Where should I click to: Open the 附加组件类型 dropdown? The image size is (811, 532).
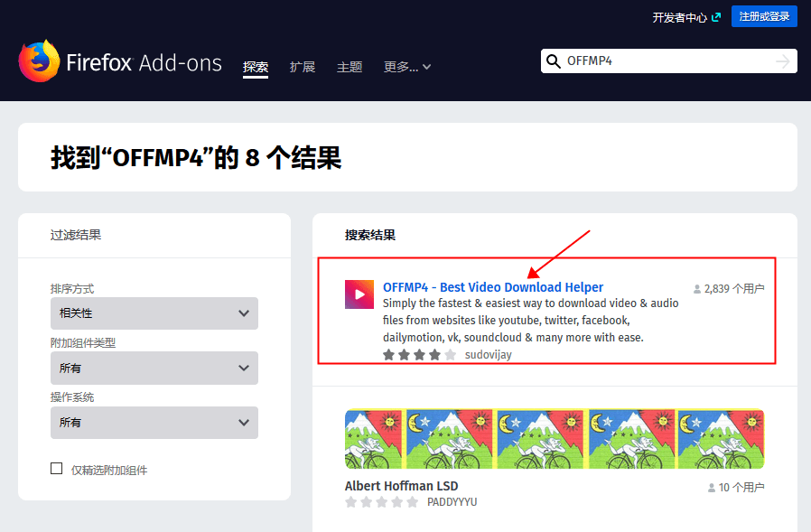point(154,368)
